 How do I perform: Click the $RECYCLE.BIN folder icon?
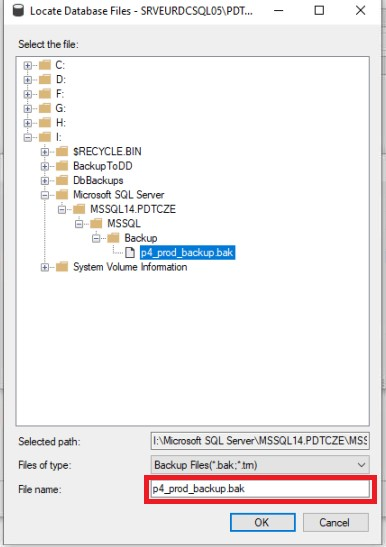62,152
